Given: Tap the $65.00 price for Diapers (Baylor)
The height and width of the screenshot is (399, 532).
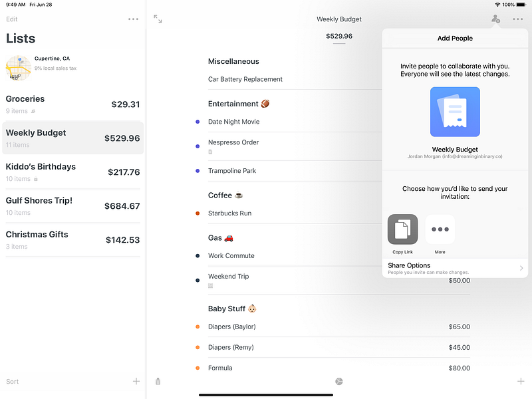Looking at the screenshot, I should (459, 327).
